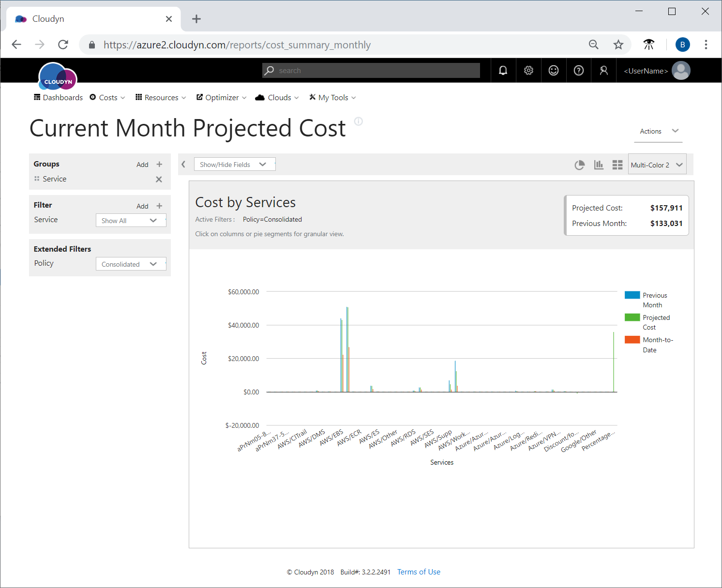Image resolution: width=722 pixels, height=588 pixels.
Task: Click the incognito eye extension icon
Action: 649,45
